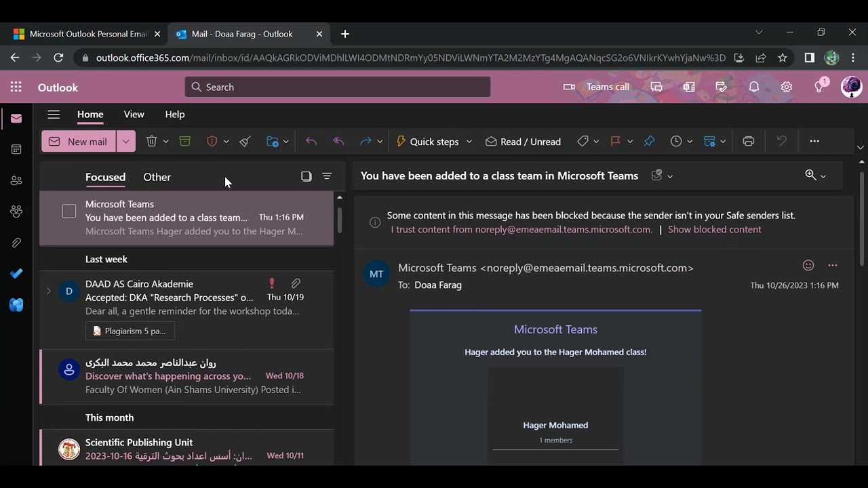This screenshot has height=488, width=868.
Task: Switch to the Microsoft Outlook Personal Email browser tab
Action: [x=87, y=34]
